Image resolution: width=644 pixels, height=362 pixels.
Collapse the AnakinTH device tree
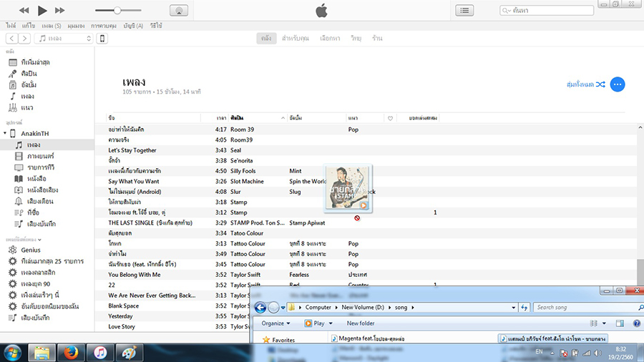point(5,133)
